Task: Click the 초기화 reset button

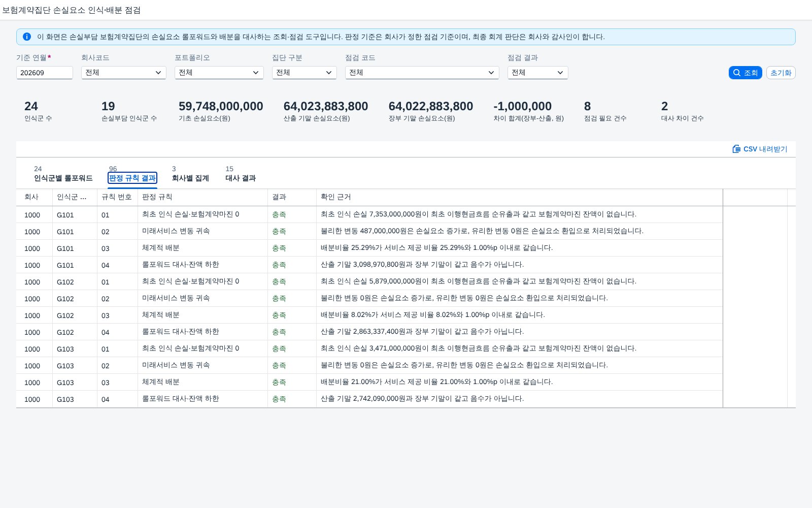Action: tap(781, 73)
